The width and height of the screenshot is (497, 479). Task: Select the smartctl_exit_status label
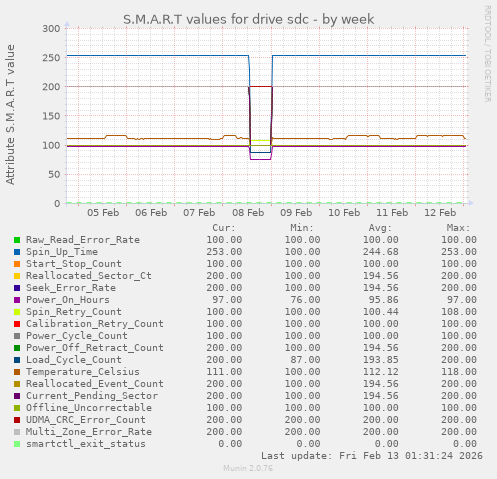tap(86, 444)
